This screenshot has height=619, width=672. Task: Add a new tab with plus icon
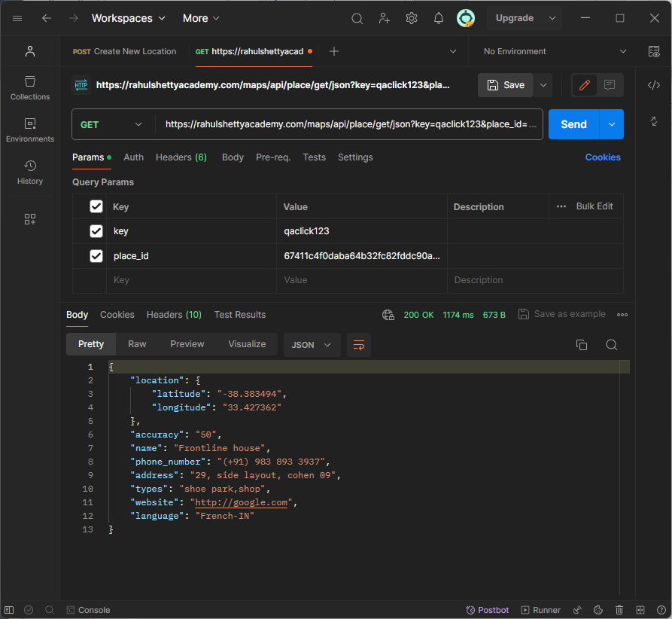tap(334, 51)
